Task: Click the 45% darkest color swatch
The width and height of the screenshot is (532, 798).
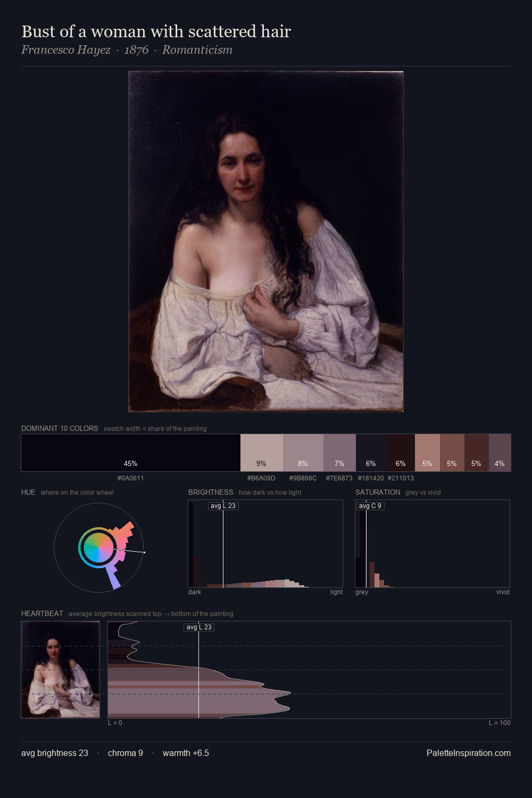Action: [x=131, y=453]
